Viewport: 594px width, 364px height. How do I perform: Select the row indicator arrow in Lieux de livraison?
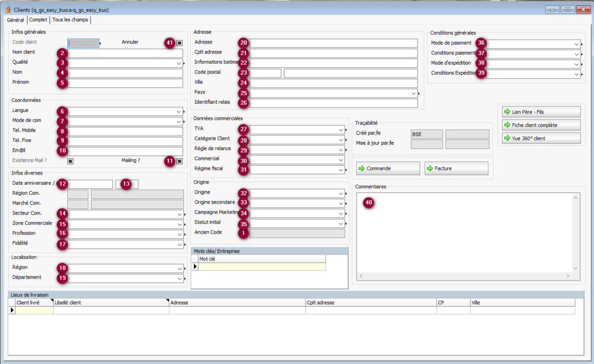point(12,310)
